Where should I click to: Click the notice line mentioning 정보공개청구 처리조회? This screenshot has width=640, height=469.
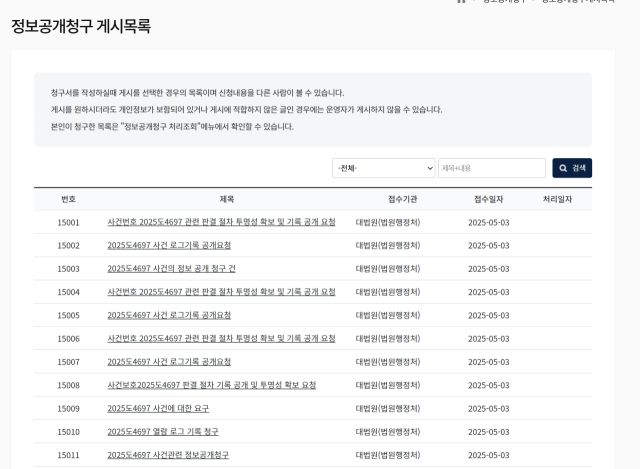pyautogui.click(x=172, y=127)
